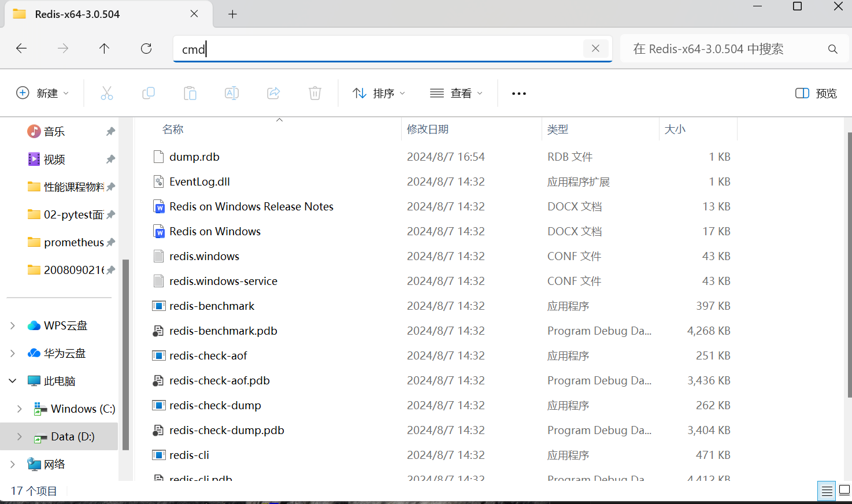The image size is (852, 504).
Task: Expand the Windows (C:) drive node
Action: [20, 409]
